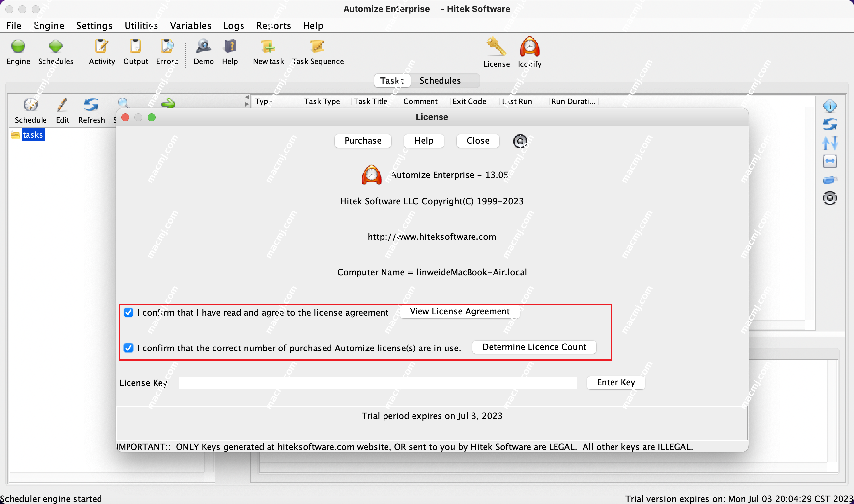Open the Help book icon in toolbar

coord(230,46)
